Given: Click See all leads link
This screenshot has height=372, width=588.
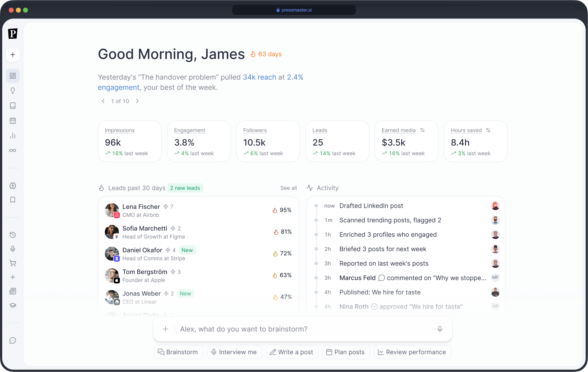Looking at the screenshot, I should click(289, 188).
